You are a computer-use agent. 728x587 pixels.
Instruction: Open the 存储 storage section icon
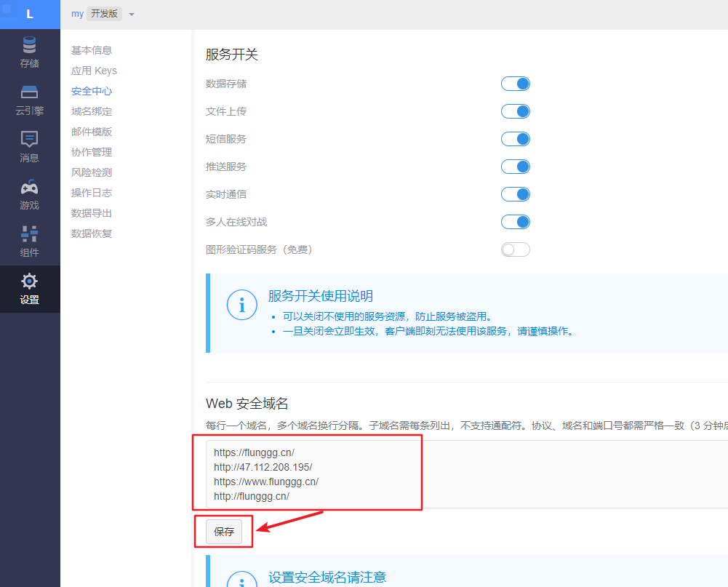pos(29,46)
